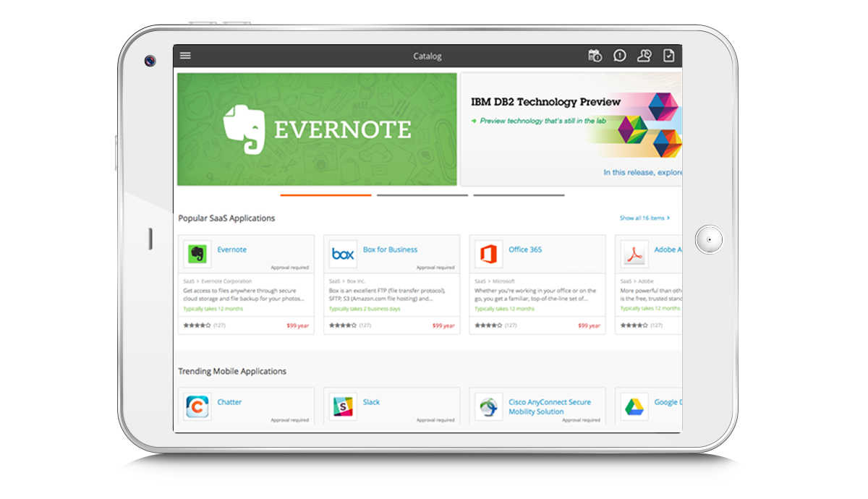Click the Google Drive app icon
The image size is (868, 499).
[634, 406]
